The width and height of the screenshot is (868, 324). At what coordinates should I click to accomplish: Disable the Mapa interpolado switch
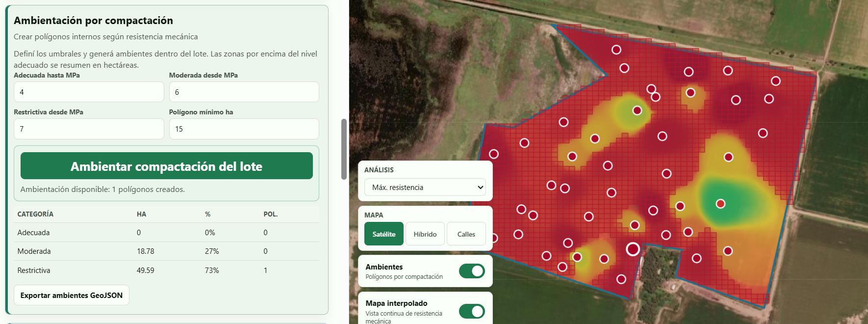[472, 311]
